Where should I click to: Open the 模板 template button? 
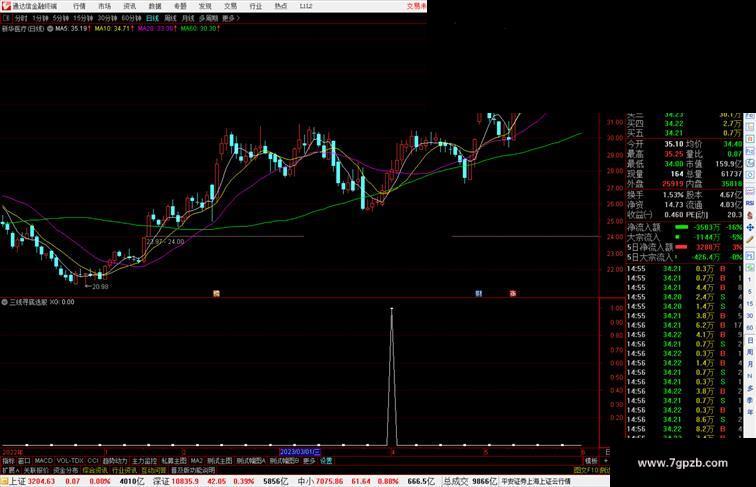click(x=591, y=461)
